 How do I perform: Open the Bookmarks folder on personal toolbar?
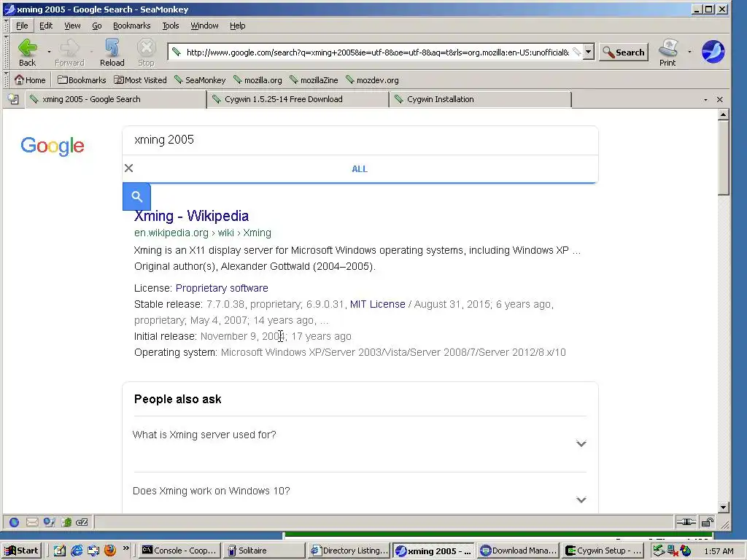(x=82, y=80)
